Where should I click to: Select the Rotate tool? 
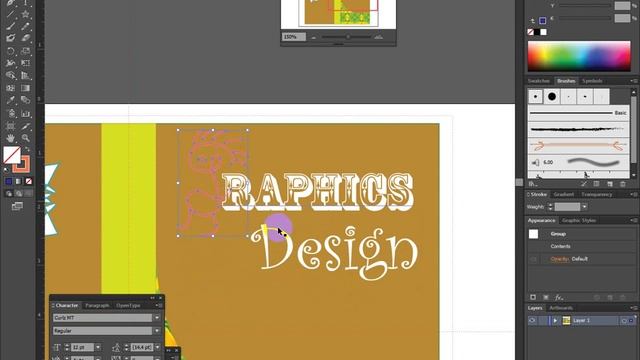[11, 51]
